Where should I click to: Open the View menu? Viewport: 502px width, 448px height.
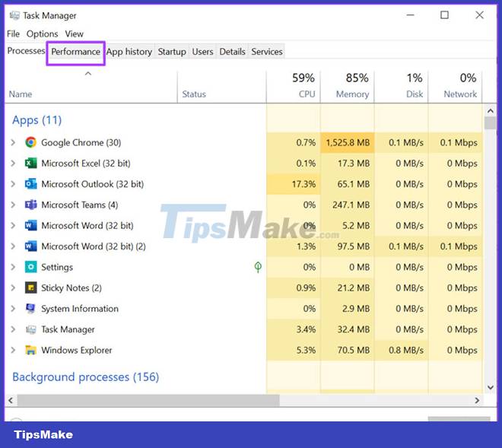(75, 33)
